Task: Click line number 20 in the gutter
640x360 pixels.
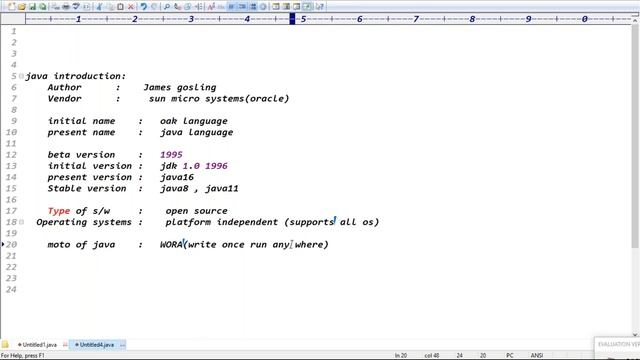Action: coord(11,244)
